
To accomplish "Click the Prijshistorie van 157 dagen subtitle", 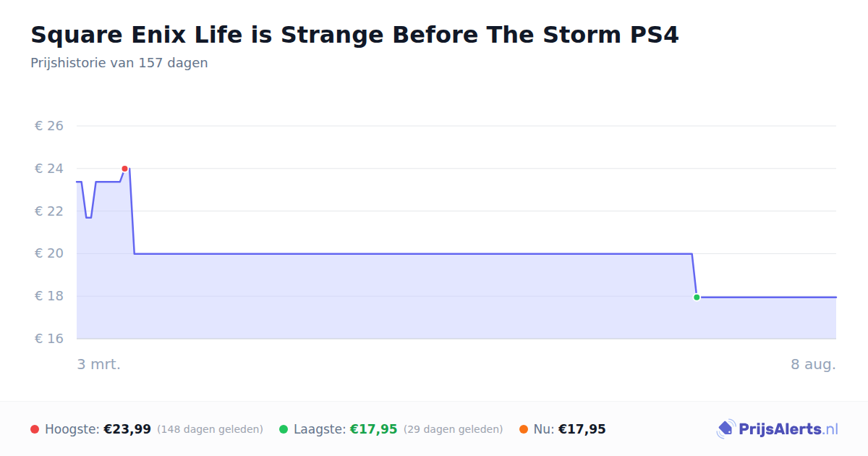I will point(119,63).
